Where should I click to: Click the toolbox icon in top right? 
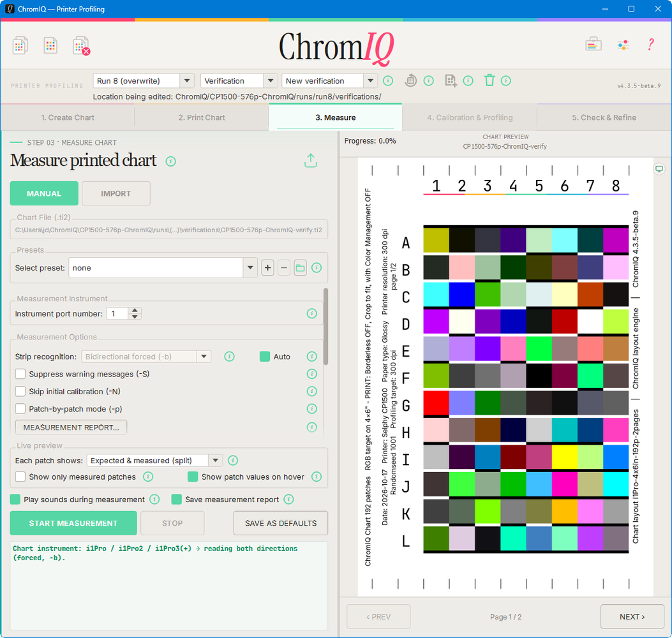click(594, 44)
